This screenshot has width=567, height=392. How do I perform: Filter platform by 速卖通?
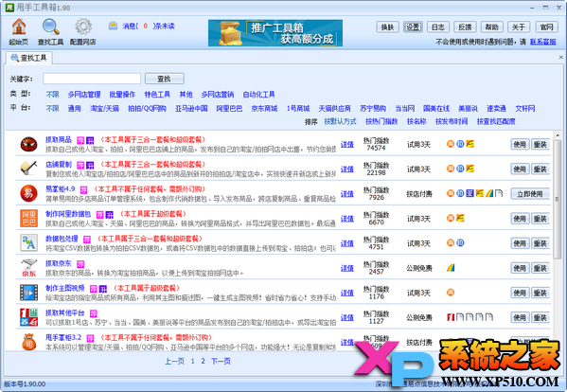pyautogui.click(x=496, y=108)
